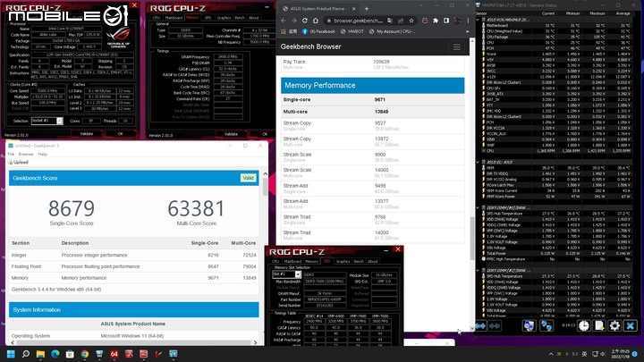Show hidden system tray icons chevron
644x362 pixels.
pyautogui.click(x=551, y=354)
